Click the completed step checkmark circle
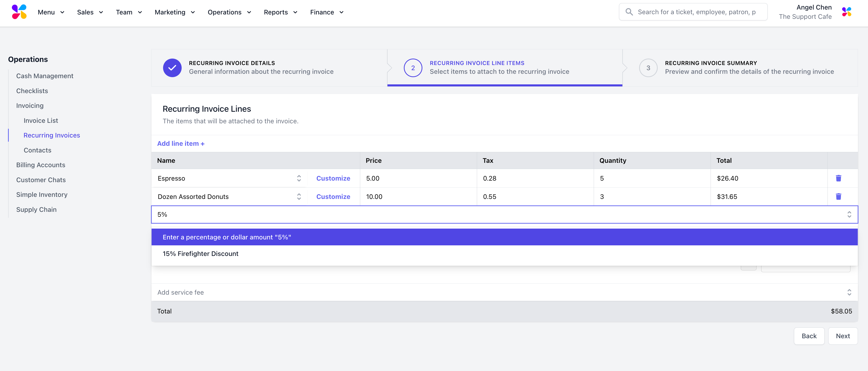Image resolution: width=868 pixels, height=371 pixels. tap(172, 68)
